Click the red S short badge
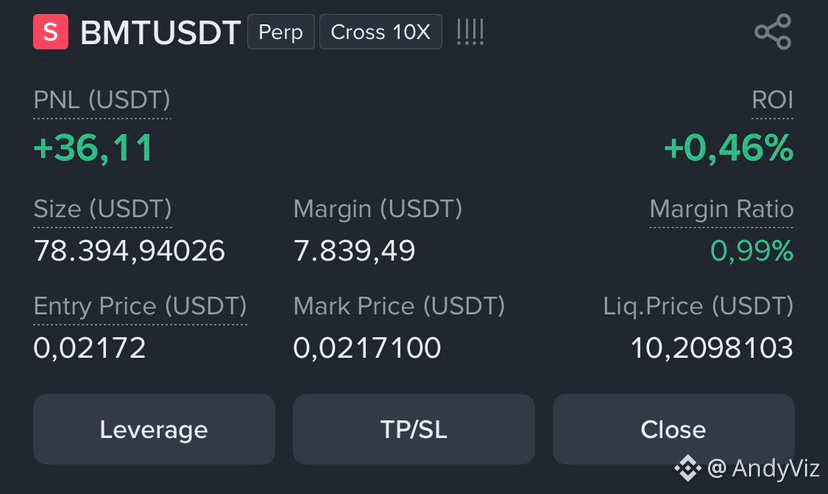828x494 pixels. click(51, 32)
